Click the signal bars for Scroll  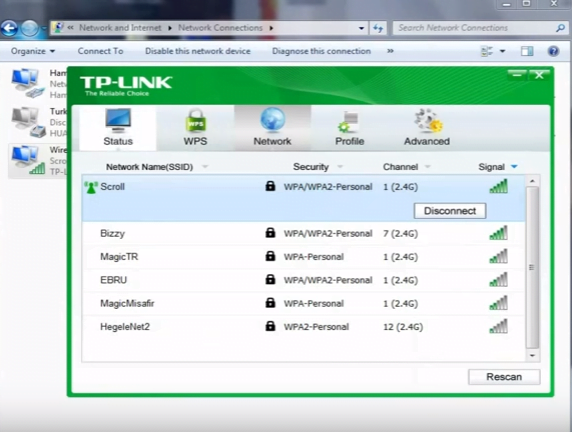(498, 186)
